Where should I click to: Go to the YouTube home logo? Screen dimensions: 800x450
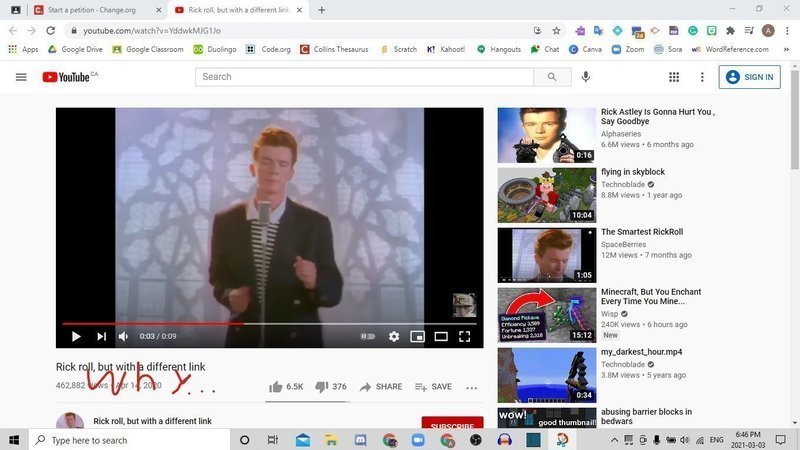coord(66,77)
